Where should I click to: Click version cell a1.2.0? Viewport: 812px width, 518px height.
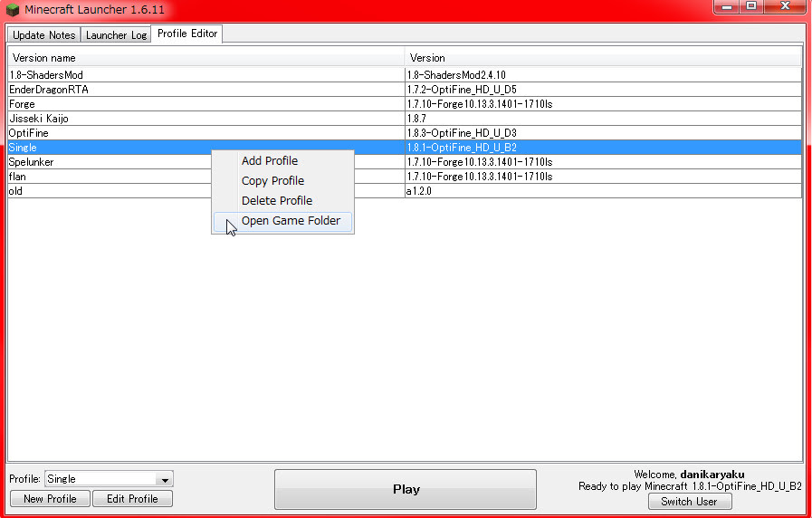pyautogui.click(x=603, y=191)
